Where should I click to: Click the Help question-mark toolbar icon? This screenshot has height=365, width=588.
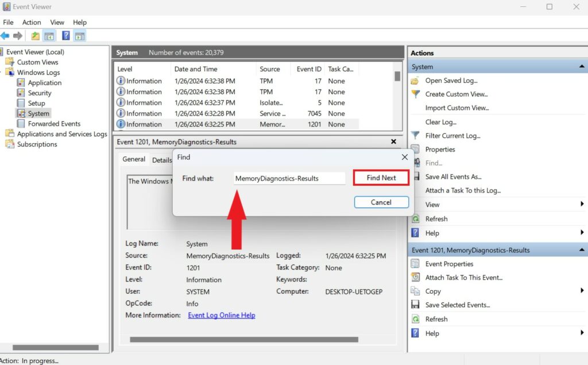[65, 35]
